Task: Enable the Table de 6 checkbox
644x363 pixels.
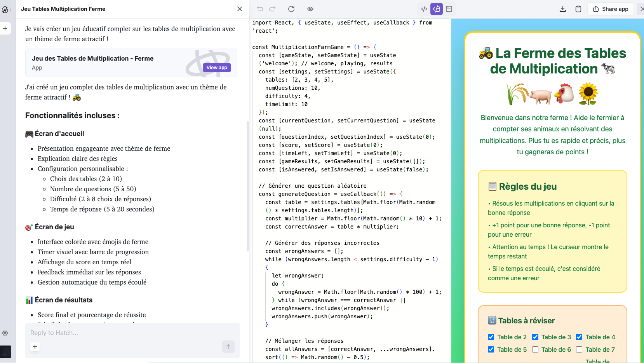Action: click(x=535, y=349)
